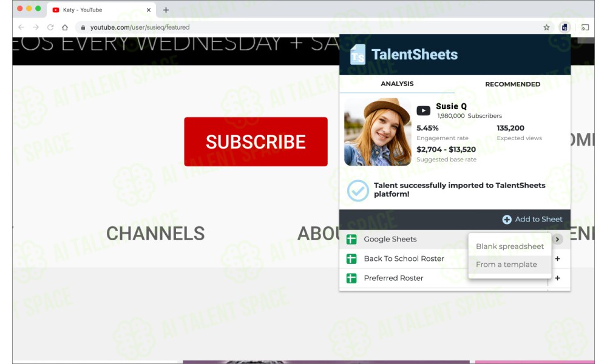Viewport: 607px width, 364px height.
Task: Select the Katy - YouTube browser tab
Action: click(x=101, y=10)
